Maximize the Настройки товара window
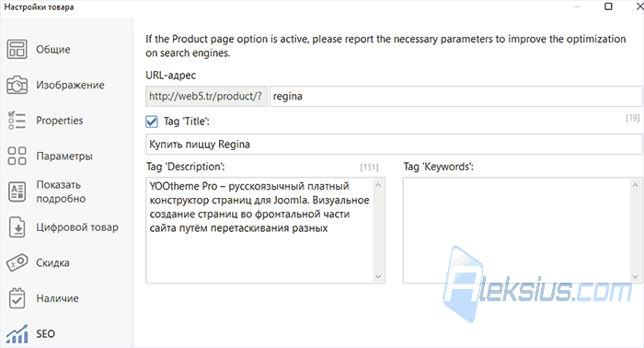This screenshot has height=348, width=644. (x=608, y=6)
